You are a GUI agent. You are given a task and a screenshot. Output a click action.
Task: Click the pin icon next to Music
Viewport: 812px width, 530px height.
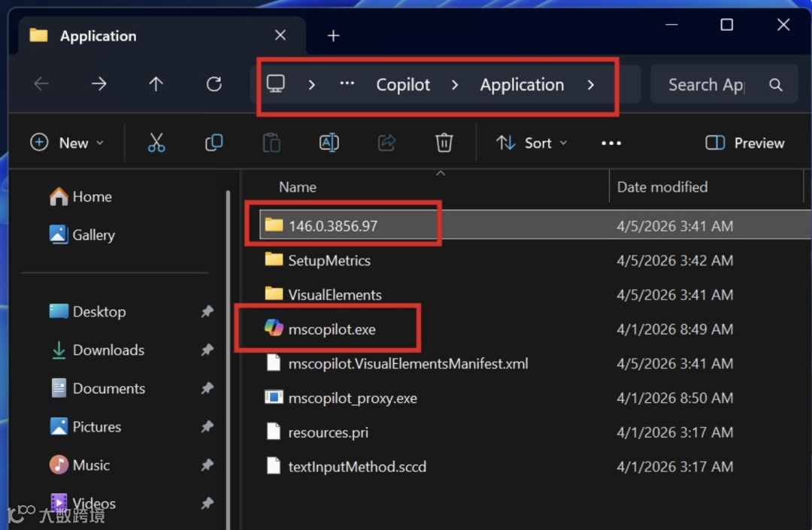[208, 465]
